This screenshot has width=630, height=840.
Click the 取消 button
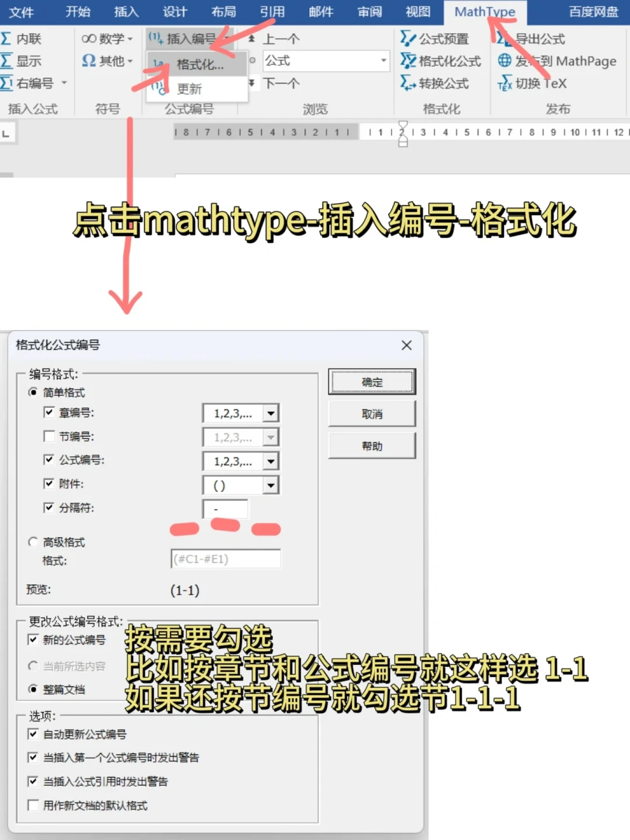[372, 414]
